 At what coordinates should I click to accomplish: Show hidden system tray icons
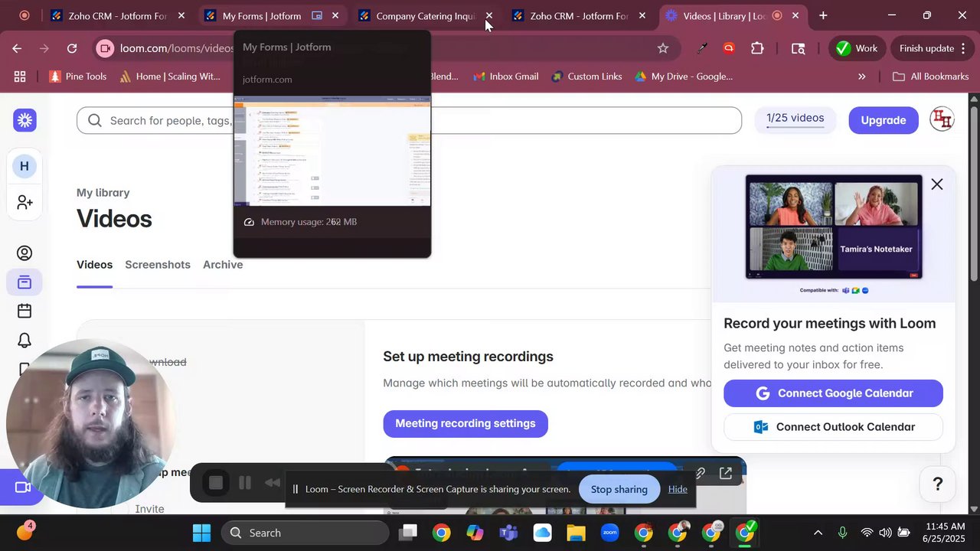point(818,533)
